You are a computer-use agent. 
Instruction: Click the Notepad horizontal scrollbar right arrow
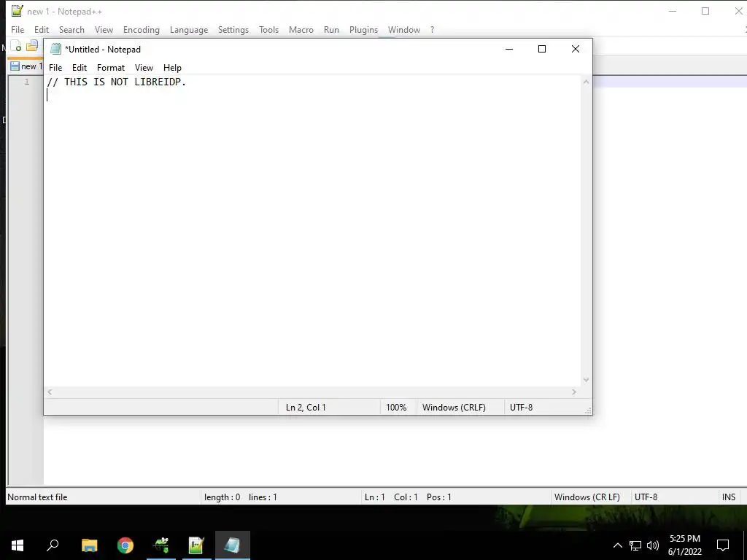tap(574, 392)
